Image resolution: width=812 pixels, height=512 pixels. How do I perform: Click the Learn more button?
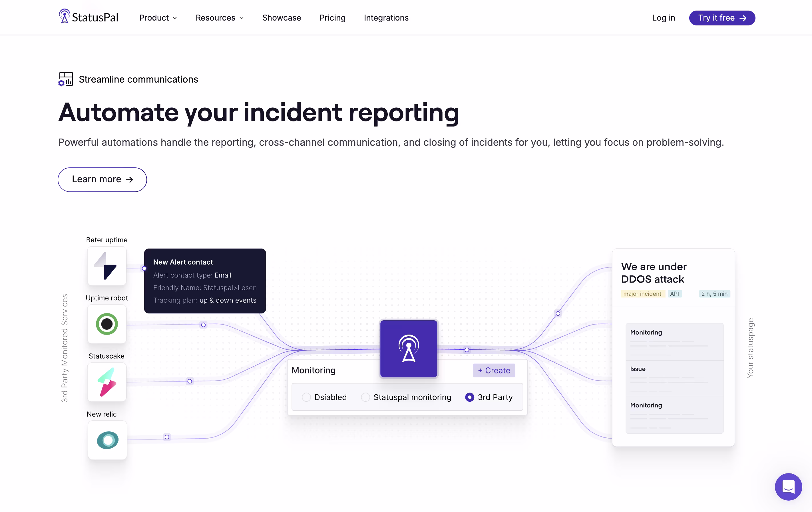pos(102,179)
